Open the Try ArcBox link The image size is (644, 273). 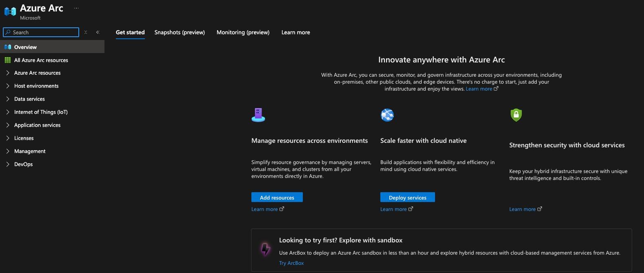pos(291,263)
